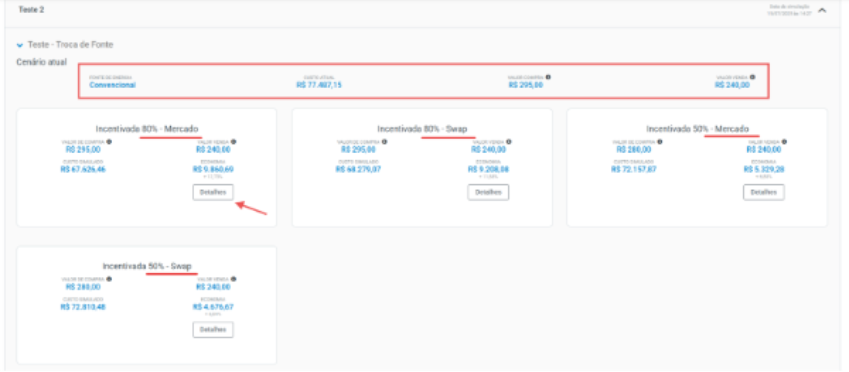Click economia value R$ 9.208,08
The height and width of the screenshot is (372, 849).
(488, 169)
